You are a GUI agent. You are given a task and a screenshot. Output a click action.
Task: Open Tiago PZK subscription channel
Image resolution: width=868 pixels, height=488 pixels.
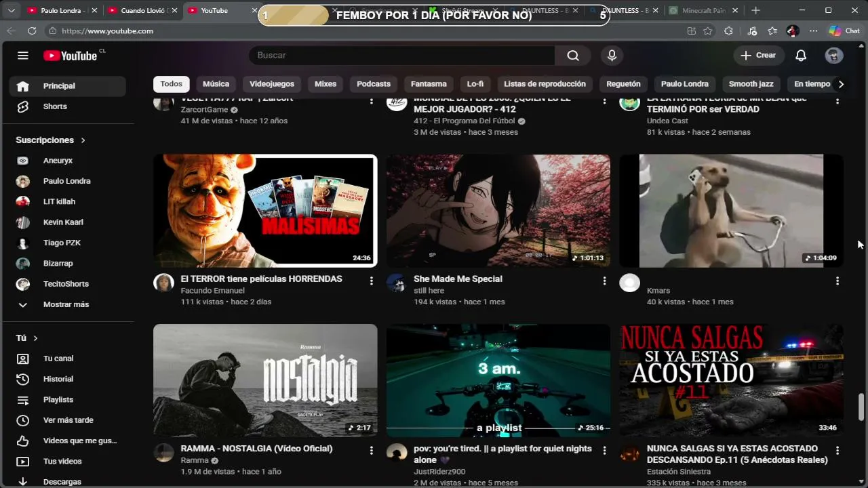(x=67, y=243)
